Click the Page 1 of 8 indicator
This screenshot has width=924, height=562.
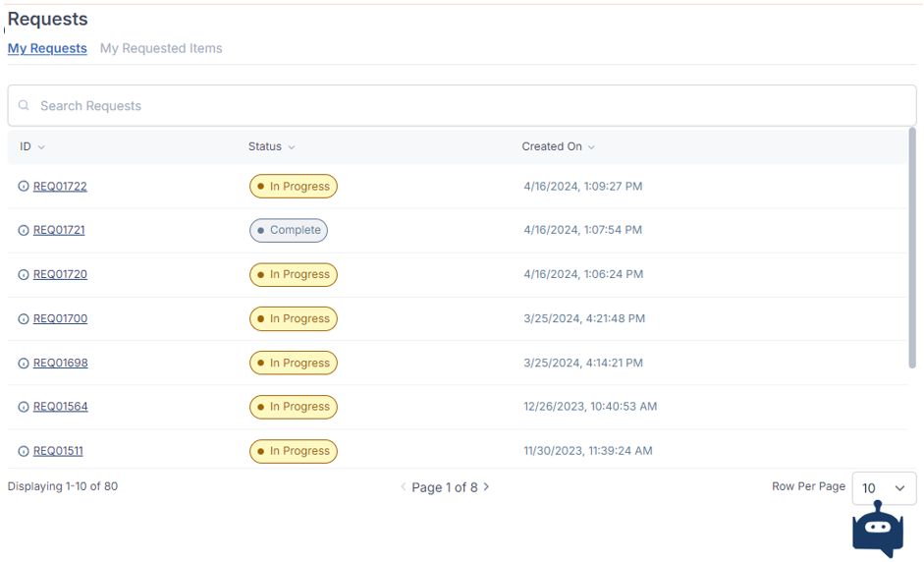pyautogui.click(x=444, y=487)
